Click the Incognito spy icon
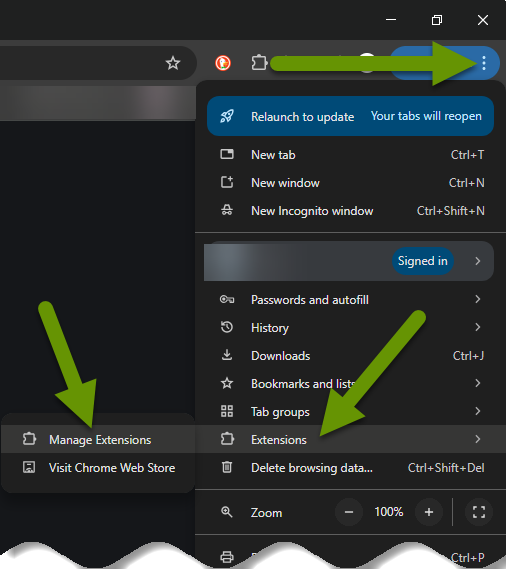The image size is (506, 569). click(227, 210)
